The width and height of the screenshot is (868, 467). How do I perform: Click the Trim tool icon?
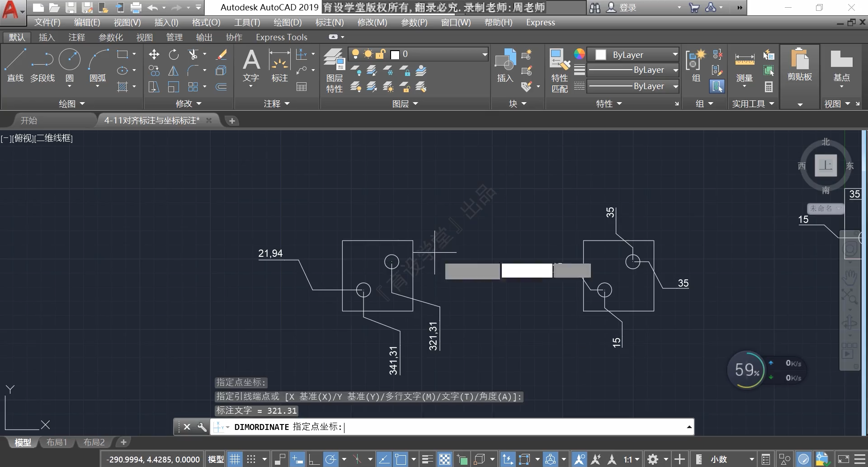tap(193, 55)
